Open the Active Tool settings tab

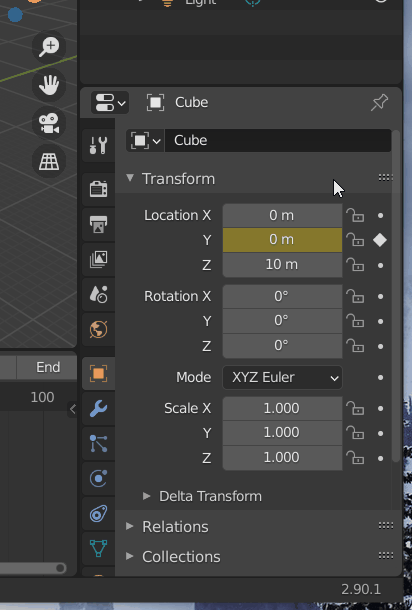[98, 145]
